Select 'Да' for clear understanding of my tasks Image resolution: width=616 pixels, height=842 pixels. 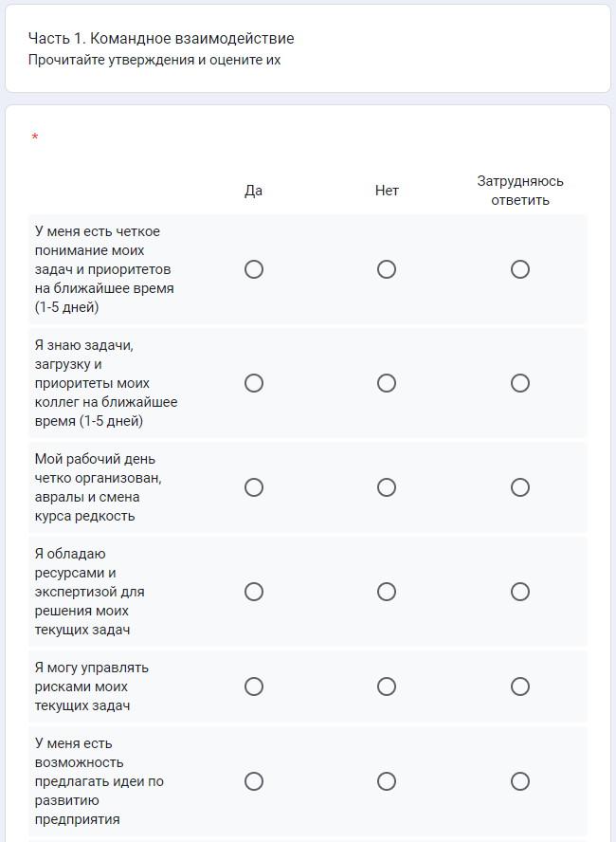pyautogui.click(x=254, y=269)
